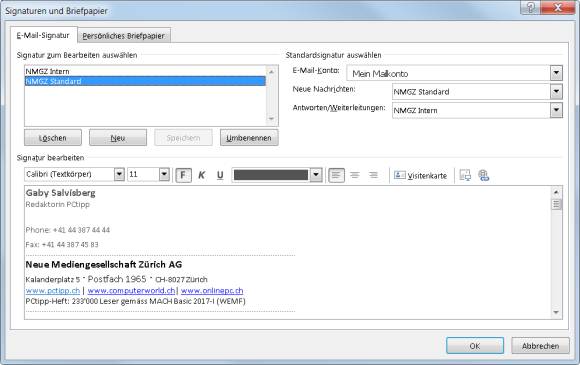
Task: Open the www.pctipp.ch link
Action: pyautogui.click(x=53, y=290)
